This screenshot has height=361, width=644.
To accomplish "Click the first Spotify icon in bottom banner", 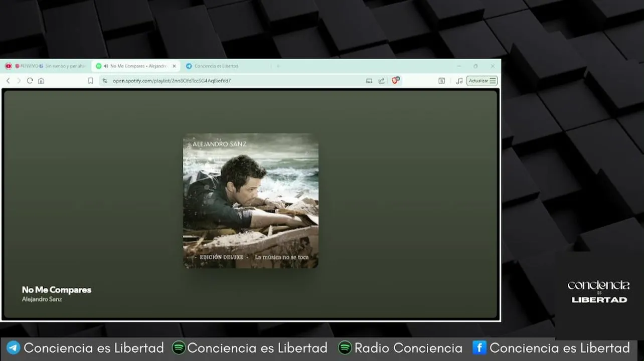I will tap(179, 348).
